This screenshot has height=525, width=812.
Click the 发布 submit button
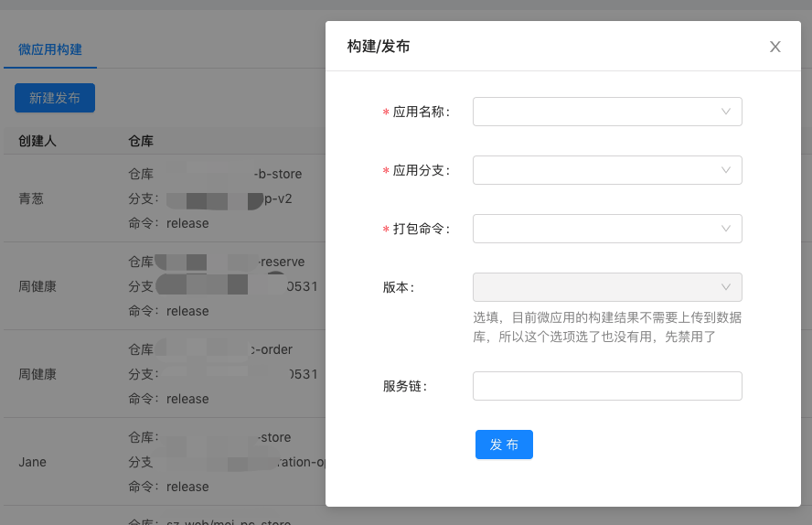tap(504, 445)
